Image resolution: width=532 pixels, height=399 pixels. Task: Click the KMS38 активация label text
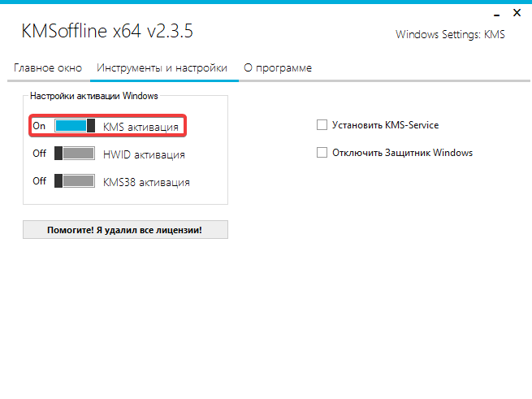[146, 182]
